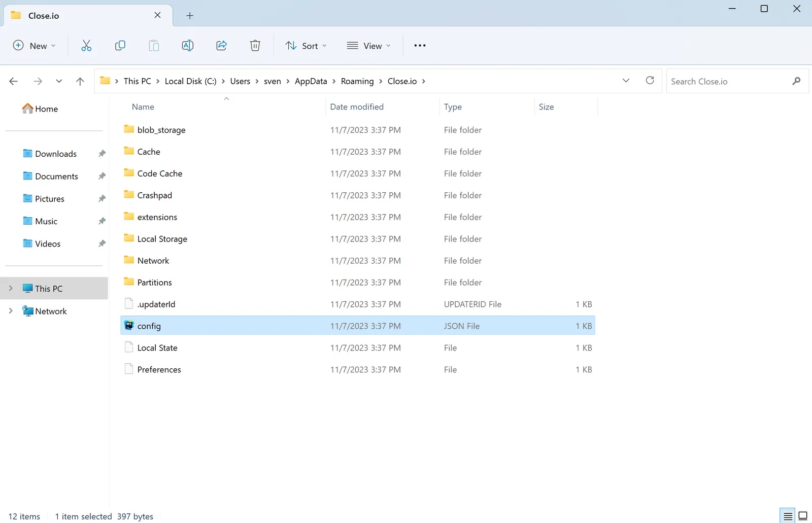Click AppData in the breadcrumb path
The width and height of the screenshot is (812, 523).
pyautogui.click(x=311, y=81)
